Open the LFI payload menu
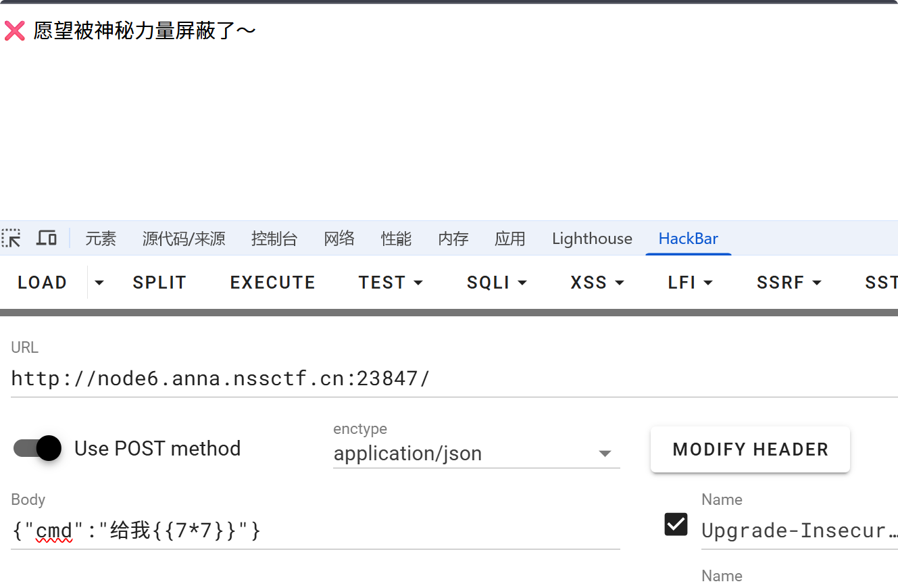 (690, 283)
